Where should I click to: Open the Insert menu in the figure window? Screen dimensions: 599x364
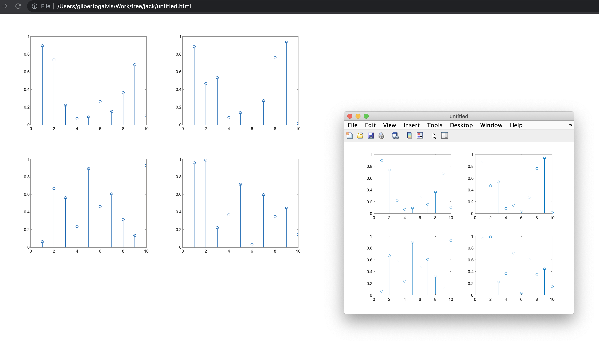411,125
